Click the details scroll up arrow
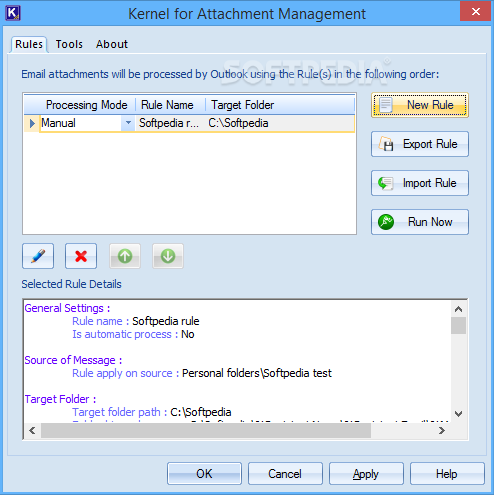Screen dimensions: 494x495 pyautogui.click(x=458, y=309)
